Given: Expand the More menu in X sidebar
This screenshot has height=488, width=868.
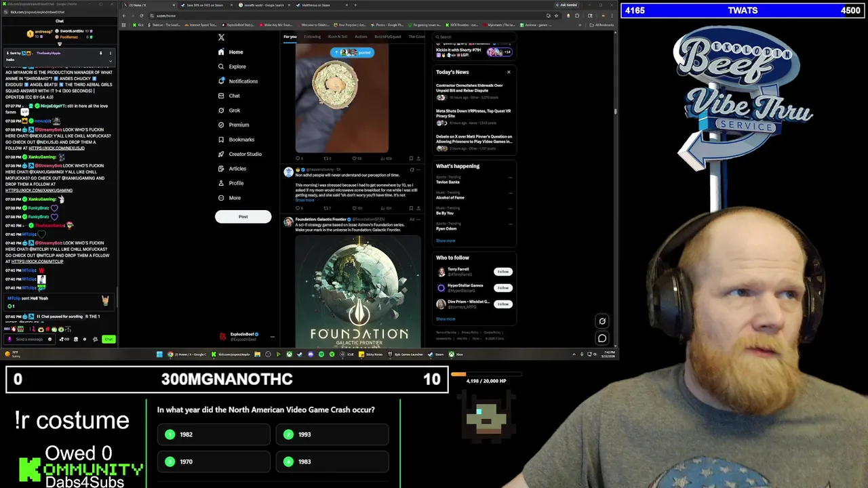Looking at the screenshot, I should pyautogui.click(x=229, y=198).
